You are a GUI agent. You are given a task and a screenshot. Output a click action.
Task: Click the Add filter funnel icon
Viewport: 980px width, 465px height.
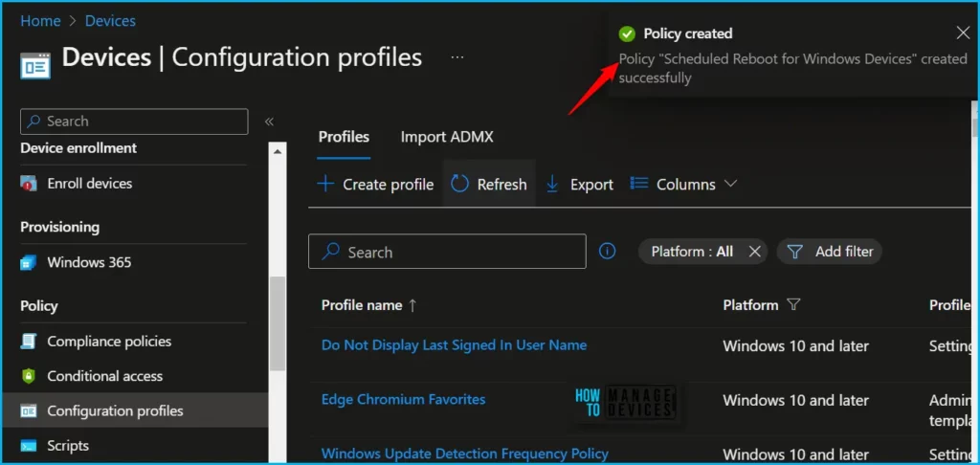[x=794, y=252]
